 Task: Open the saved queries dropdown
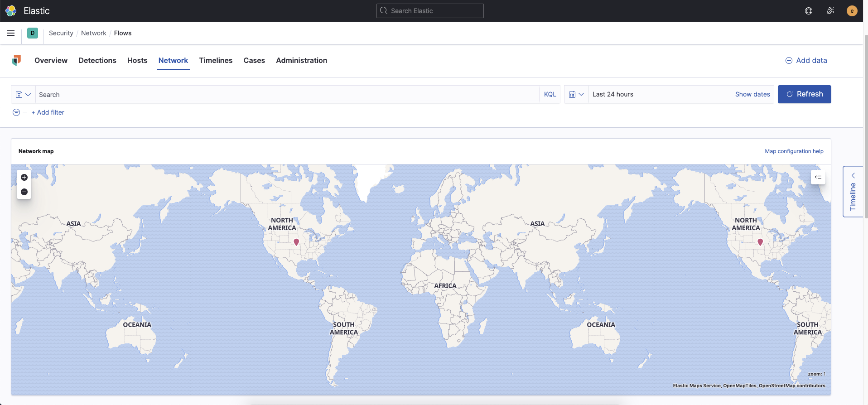(23, 95)
